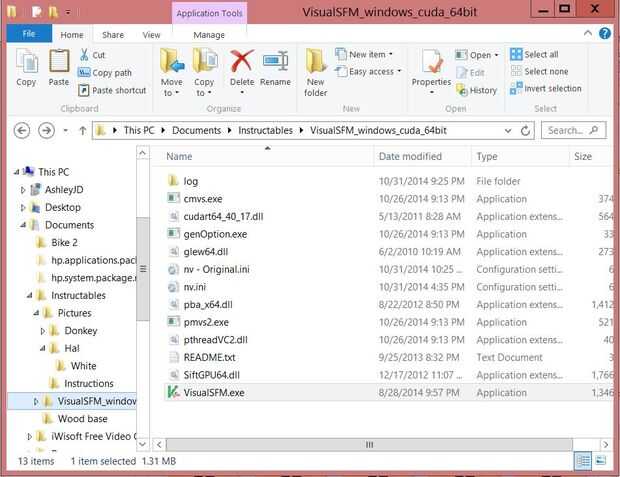Show file History
The image size is (620, 477).
click(x=476, y=90)
